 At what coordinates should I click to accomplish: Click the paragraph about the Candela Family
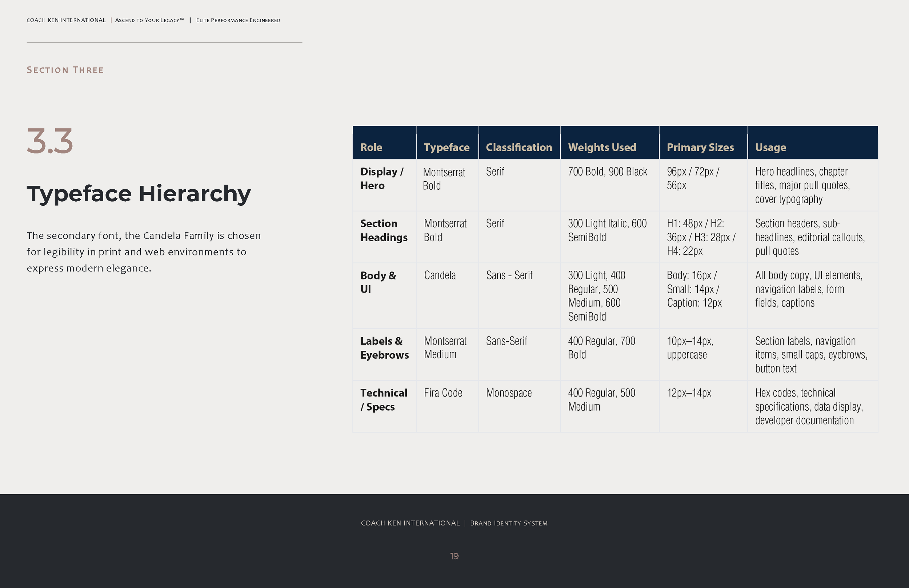tap(144, 251)
